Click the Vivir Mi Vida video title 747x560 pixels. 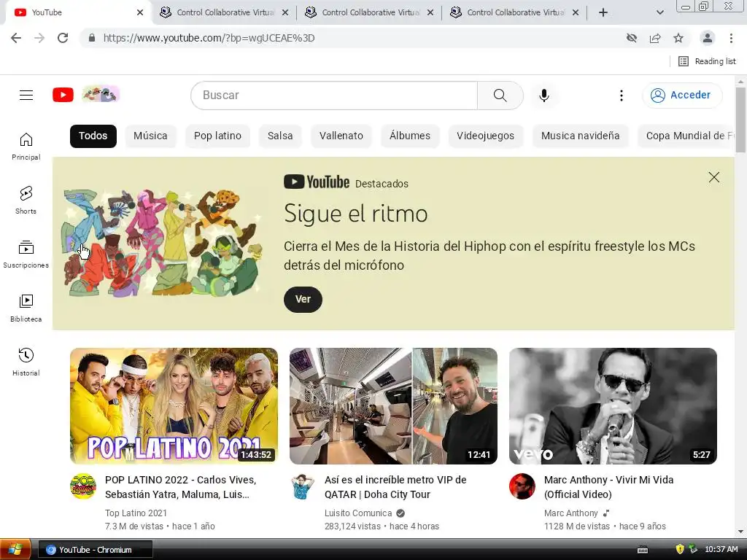pyautogui.click(x=609, y=487)
